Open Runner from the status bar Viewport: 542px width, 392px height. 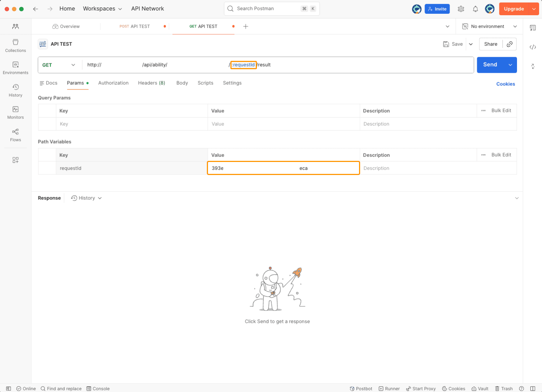tap(389, 388)
